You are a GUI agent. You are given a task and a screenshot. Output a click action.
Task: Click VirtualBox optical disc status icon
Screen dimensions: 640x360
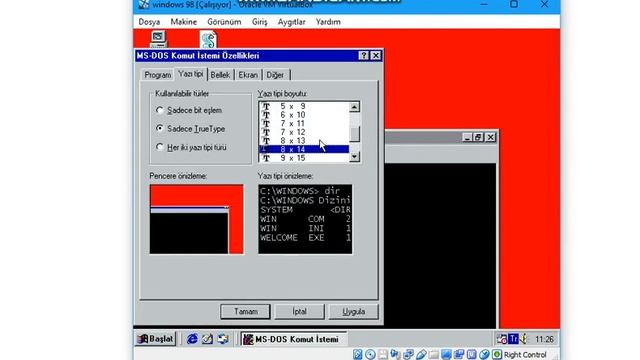pos(370,354)
